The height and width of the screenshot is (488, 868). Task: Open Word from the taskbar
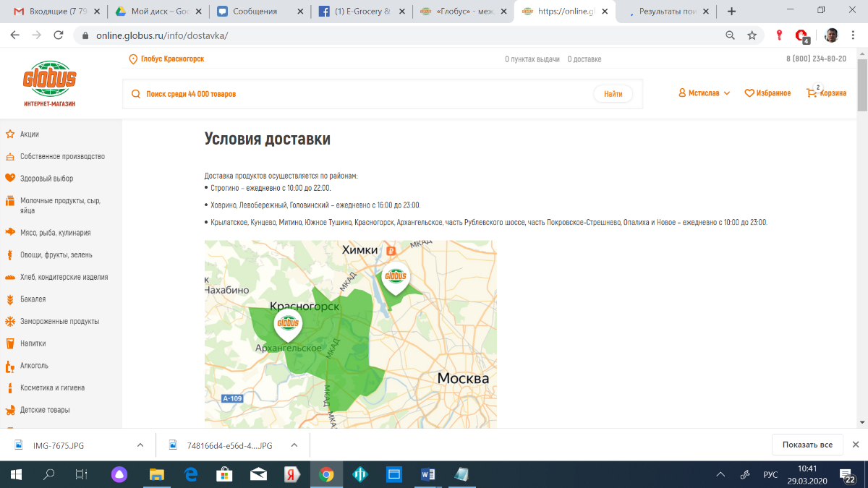click(x=427, y=474)
